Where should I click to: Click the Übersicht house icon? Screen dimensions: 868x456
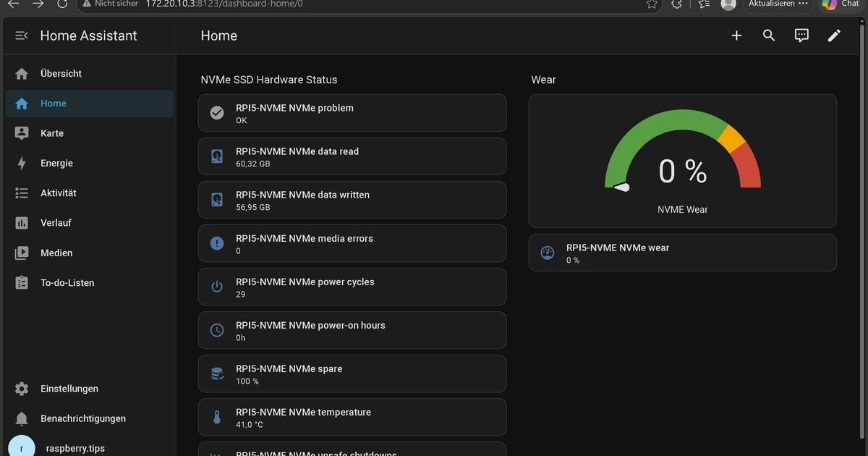22,74
